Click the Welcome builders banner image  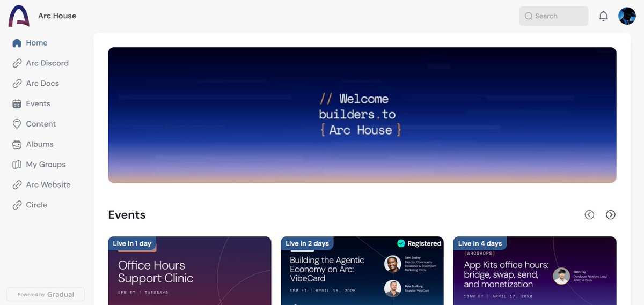point(362,115)
